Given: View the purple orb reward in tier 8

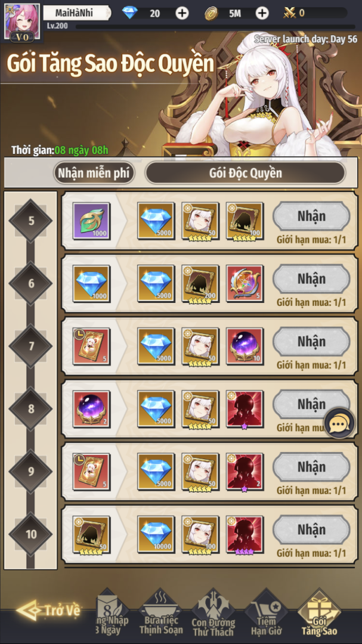Looking at the screenshot, I should pyautogui.click(x=91, y=408).
